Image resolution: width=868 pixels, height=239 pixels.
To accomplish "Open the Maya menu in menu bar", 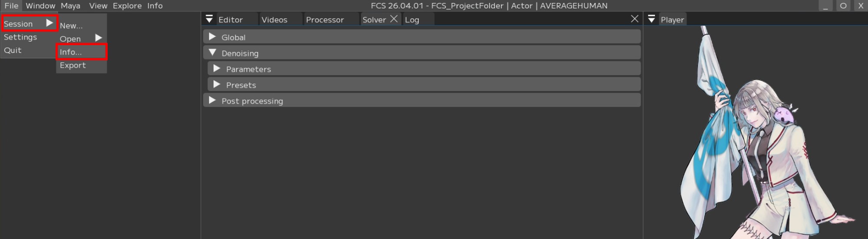I will [70, 6].
